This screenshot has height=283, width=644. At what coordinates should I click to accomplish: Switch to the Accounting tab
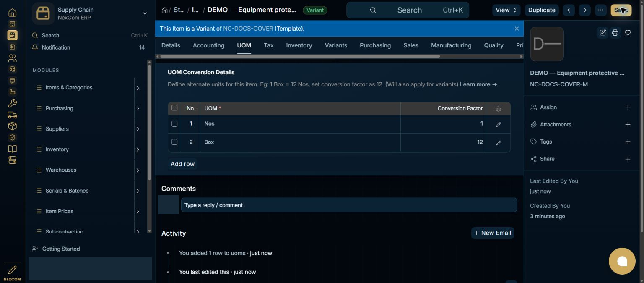pos(208,45)
